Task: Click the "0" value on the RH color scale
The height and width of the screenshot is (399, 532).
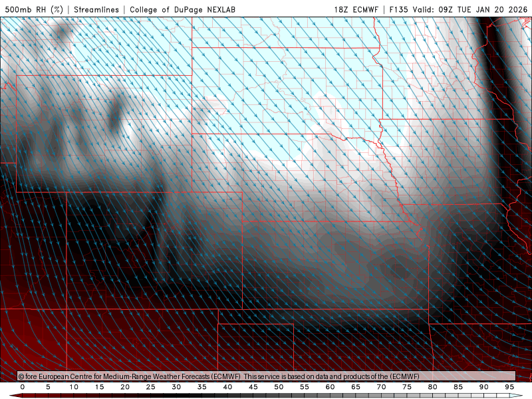Action: click(x=23, y=387)
